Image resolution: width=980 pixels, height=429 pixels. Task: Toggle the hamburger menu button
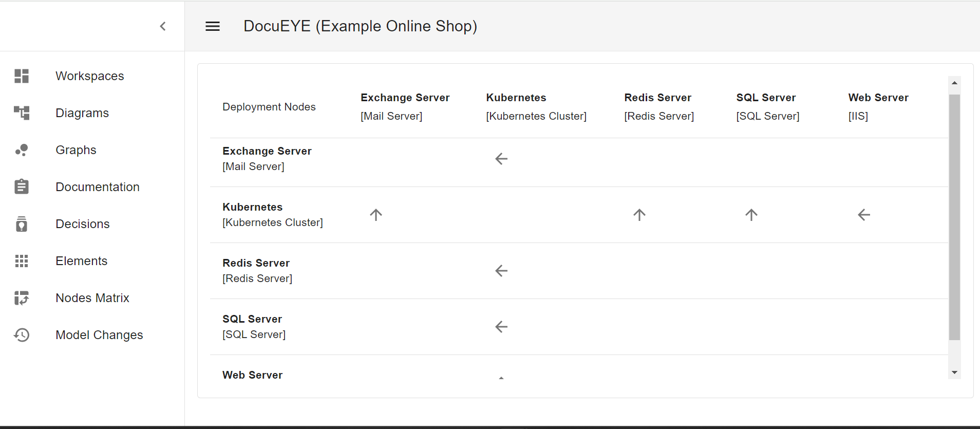(x=213, y=26)
